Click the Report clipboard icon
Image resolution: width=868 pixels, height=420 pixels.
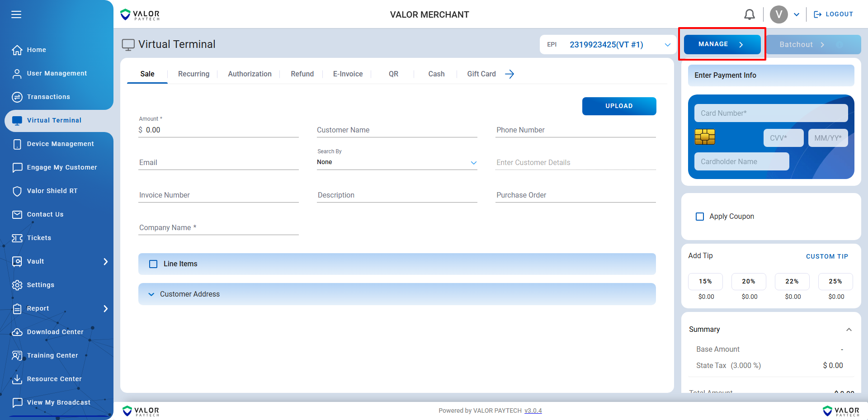click(17, 309)
